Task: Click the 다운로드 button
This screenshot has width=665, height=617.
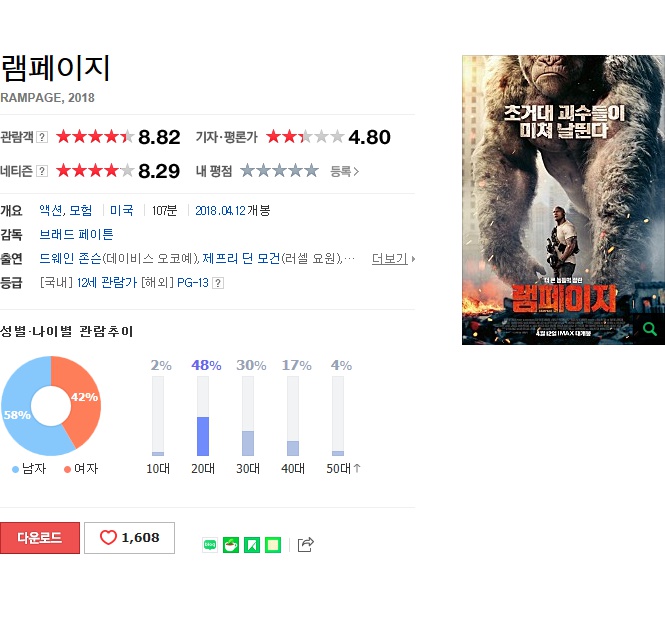Action: tap(40, 538)
